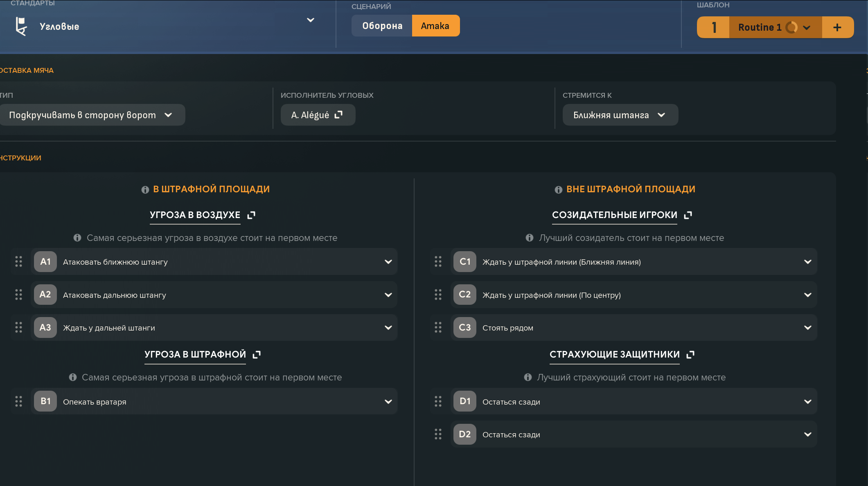Open the Угловые set piece dropdown
Image resolution: width=868 pixels, height=486 pixels.
coord(310,20)
